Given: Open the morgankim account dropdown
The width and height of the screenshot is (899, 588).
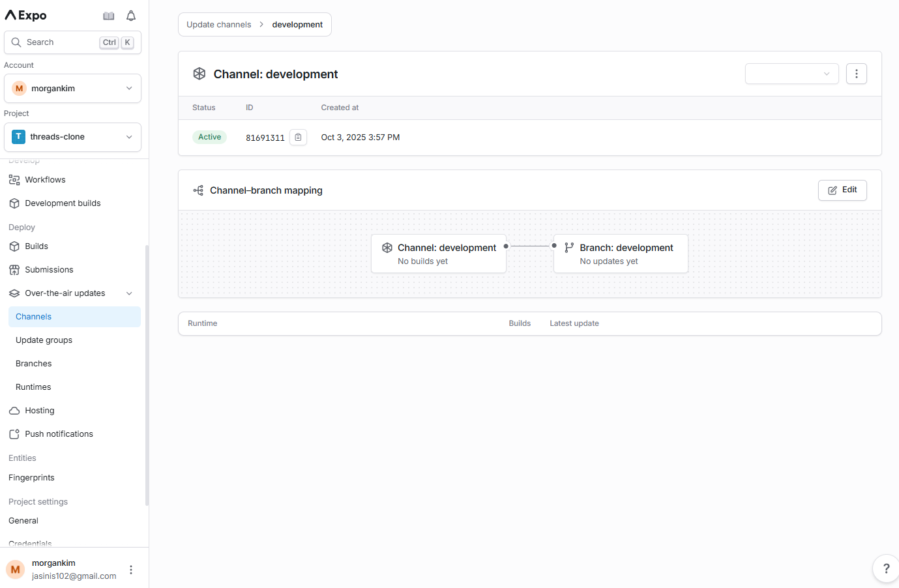Looking at the screenshot, I should (x=72, y=89).
